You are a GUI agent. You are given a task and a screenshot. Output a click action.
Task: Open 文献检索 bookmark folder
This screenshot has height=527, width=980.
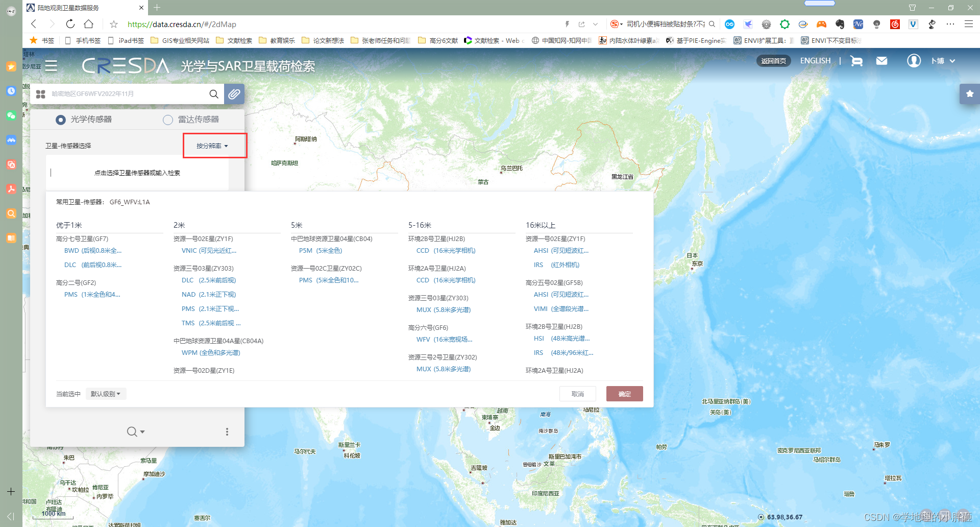pyautogui.click(x=234, y=40)
